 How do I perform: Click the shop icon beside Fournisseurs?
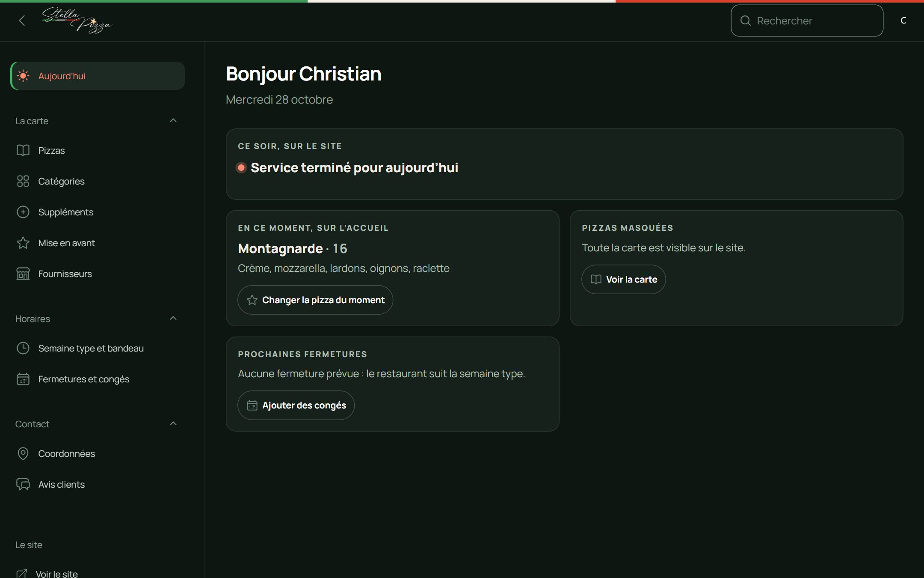pos(23,274)
